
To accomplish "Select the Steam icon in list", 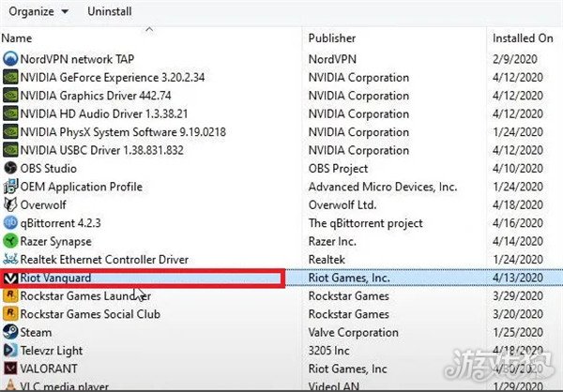I will (10, 332).
